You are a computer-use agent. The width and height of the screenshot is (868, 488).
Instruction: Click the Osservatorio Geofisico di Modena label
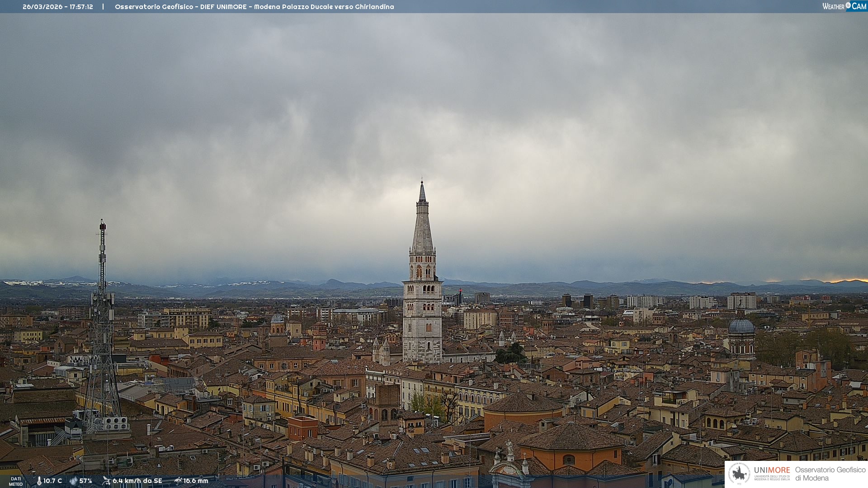(x=830, y=474)
